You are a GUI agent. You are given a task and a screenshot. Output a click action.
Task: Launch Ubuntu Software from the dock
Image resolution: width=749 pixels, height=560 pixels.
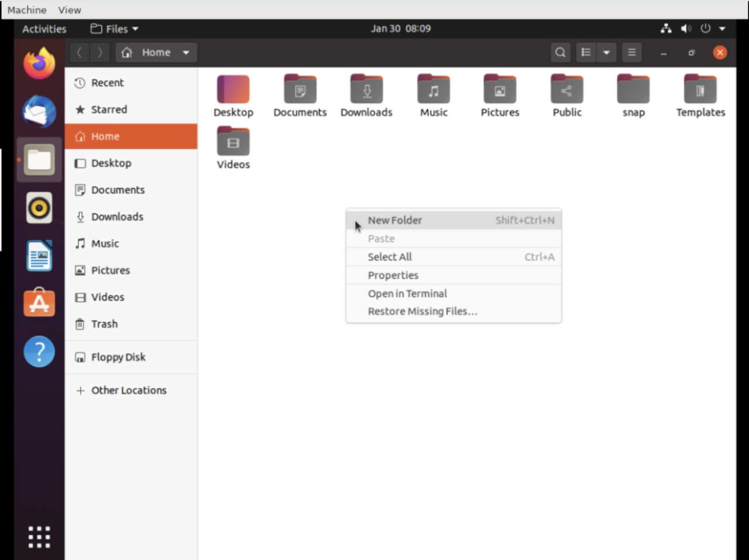tap(39, 303)
